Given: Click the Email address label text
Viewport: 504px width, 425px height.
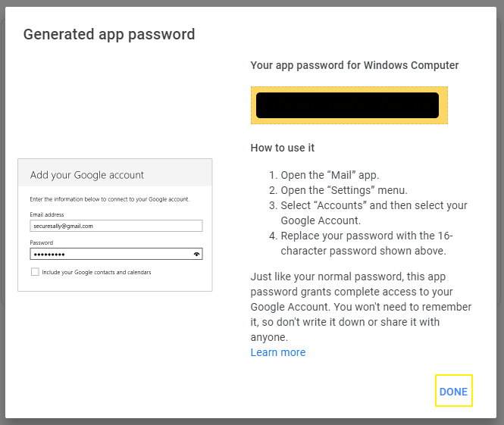Looking at the screenshot, I should click(47, 215).
